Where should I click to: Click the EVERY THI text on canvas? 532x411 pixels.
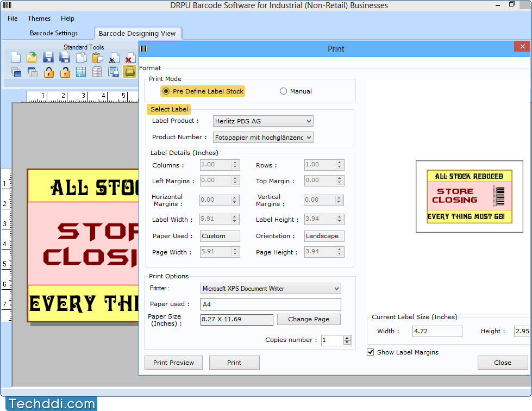pos(84,303)
